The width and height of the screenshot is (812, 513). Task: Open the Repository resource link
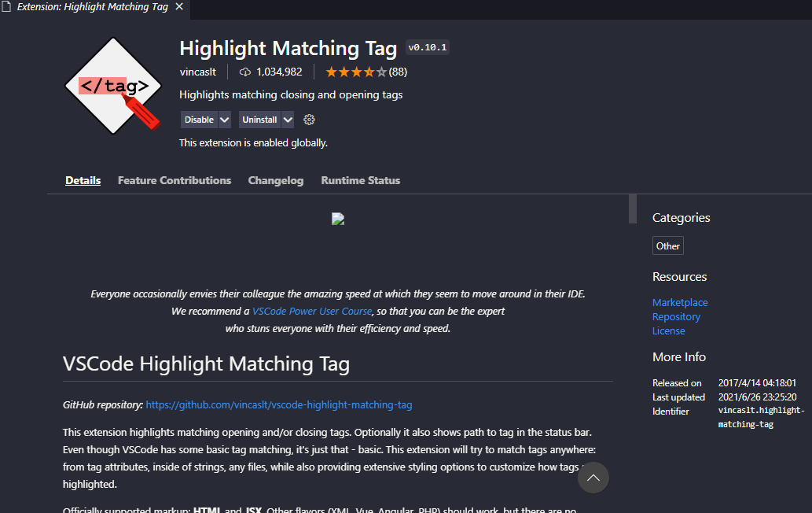pos(676,316)
